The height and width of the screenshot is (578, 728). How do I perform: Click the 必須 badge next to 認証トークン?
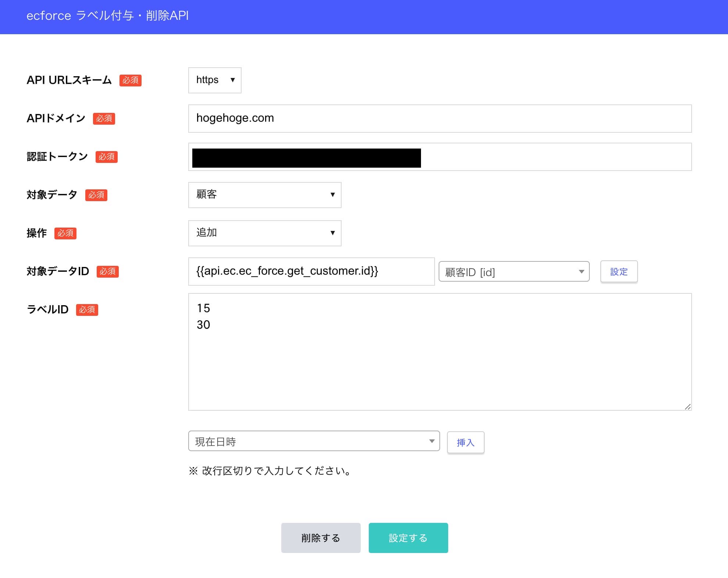click(x=107, y=157)
